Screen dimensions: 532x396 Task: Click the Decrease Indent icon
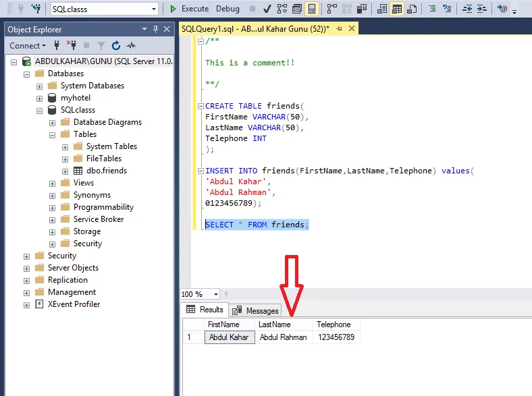[467, 9]
